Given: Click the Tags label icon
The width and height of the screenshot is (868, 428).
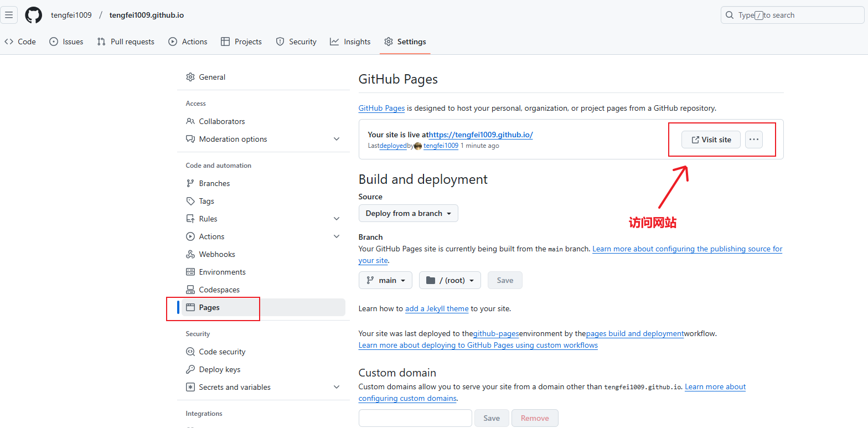Looking at the screenshot, I should (x=190, y=201).
